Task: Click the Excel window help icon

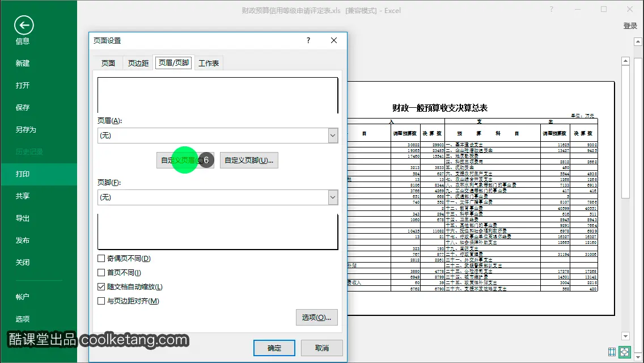Action: 552,10
